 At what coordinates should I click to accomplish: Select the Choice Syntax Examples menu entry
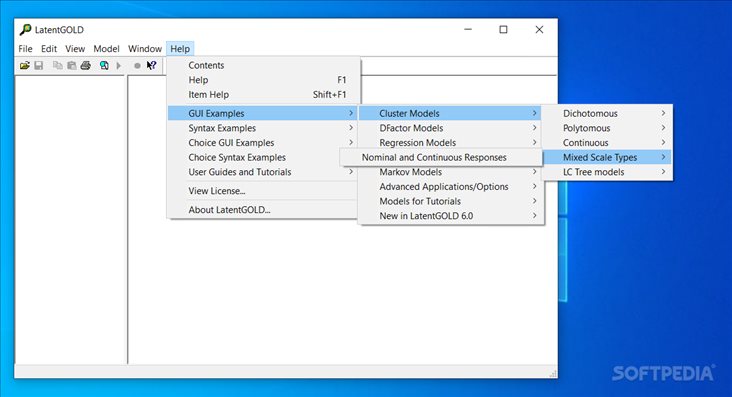click(x=254, y=157)
